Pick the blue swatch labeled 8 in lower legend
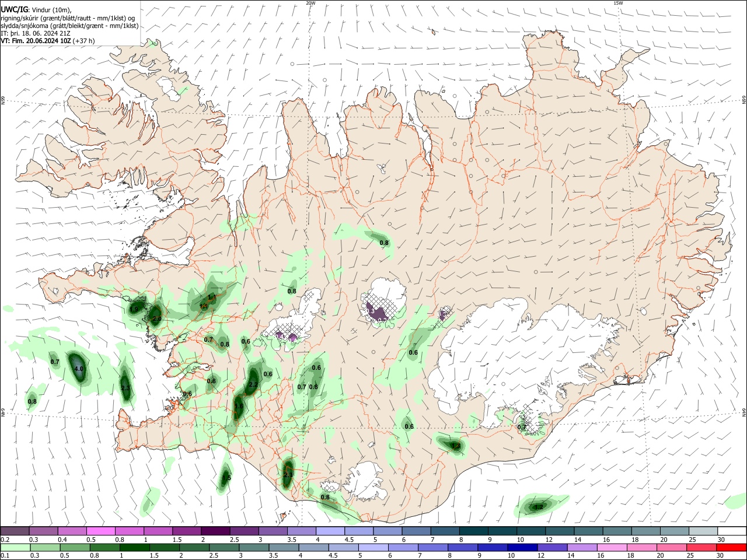 [x=462, y=547]
